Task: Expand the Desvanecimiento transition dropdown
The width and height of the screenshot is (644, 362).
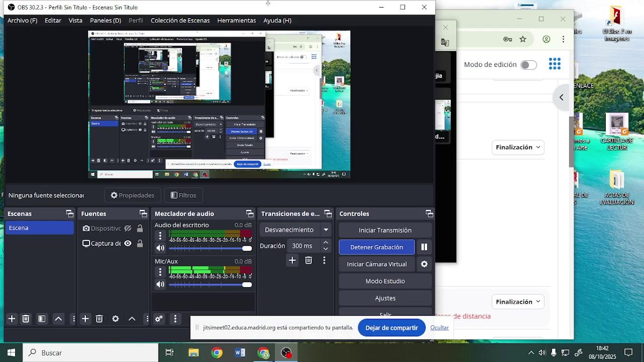Action: click(x=326, y=230)
